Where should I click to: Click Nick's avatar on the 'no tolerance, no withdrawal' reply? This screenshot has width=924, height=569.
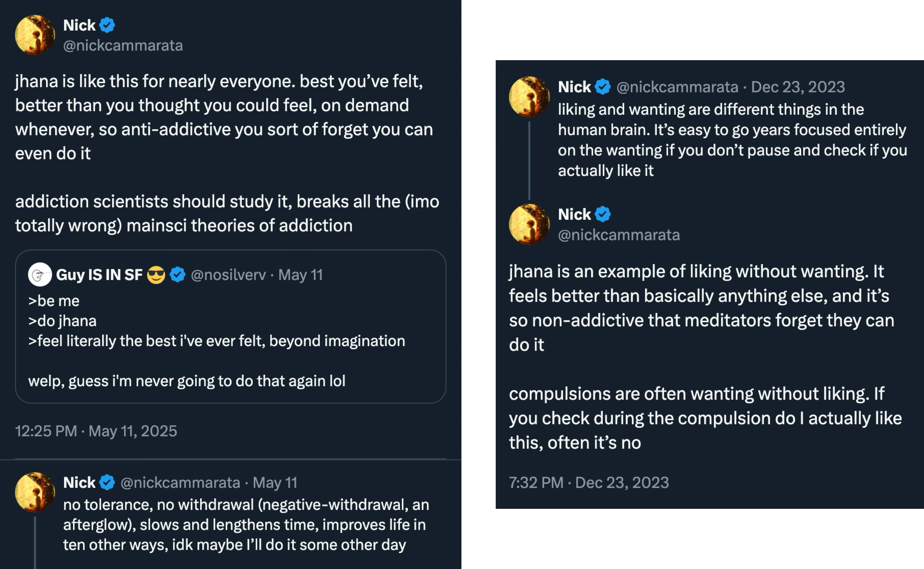(x=35, y=492)
